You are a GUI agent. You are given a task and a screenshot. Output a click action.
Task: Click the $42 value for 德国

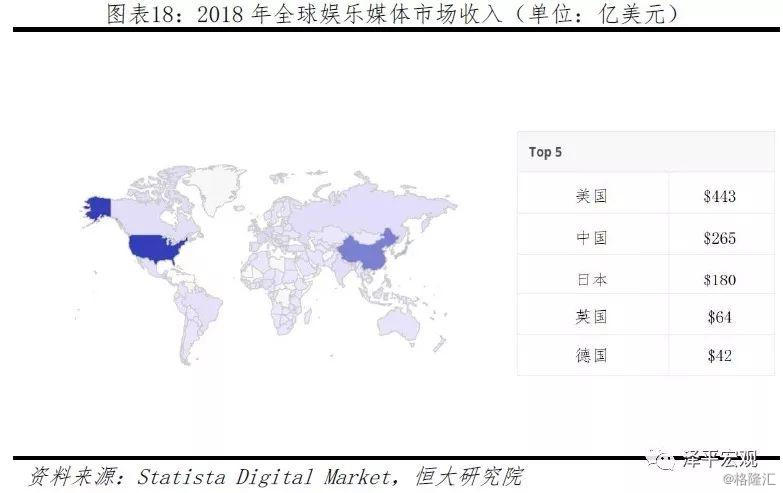click(x=719, y=355)
